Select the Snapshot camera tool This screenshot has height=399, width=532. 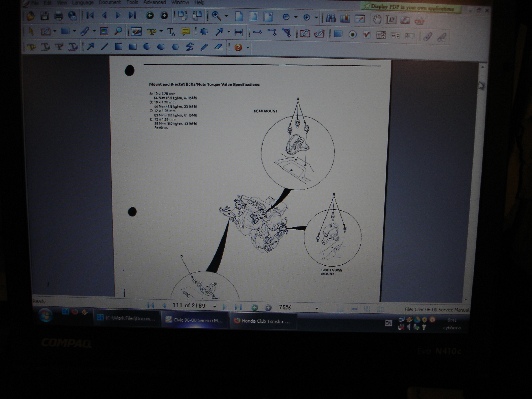point(405,20)
